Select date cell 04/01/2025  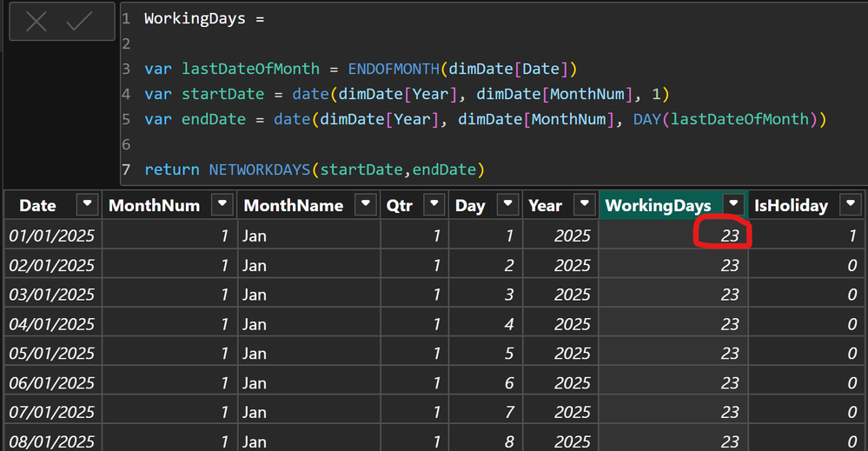[x=53, y=324]
